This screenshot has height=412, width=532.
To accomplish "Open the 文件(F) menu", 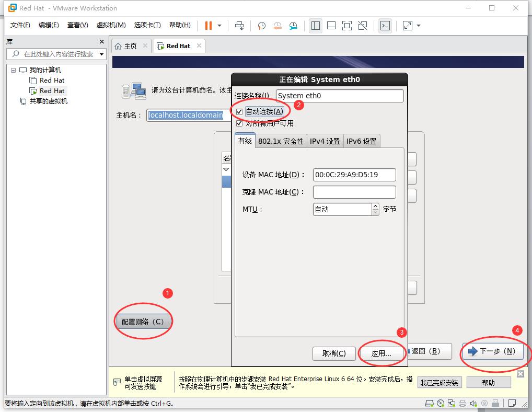I will [20, 25].
